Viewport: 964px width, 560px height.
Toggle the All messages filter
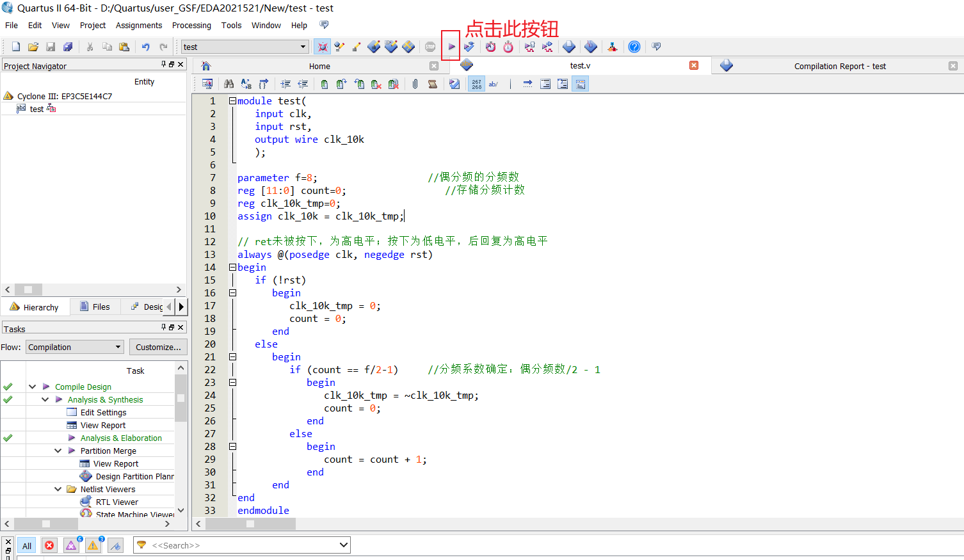(x=27, y=546)
